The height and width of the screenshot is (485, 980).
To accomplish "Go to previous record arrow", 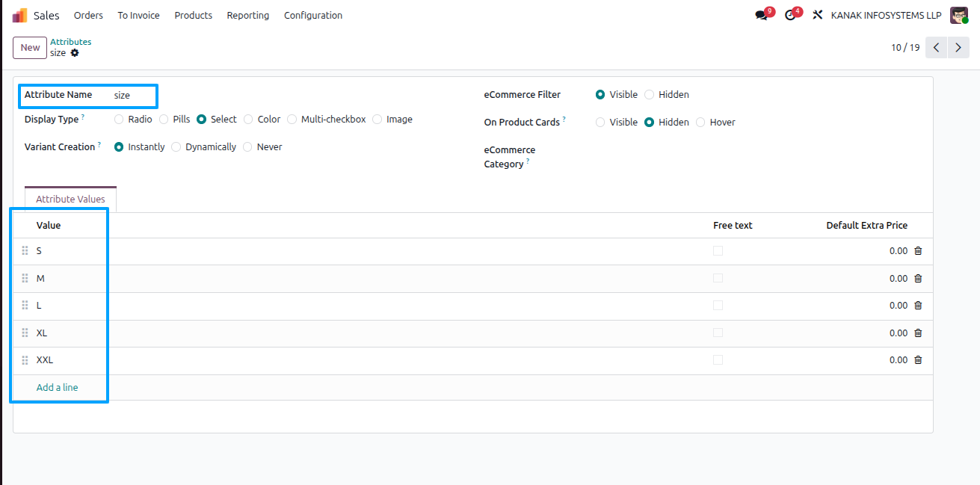I will click(x=936, y=48).
